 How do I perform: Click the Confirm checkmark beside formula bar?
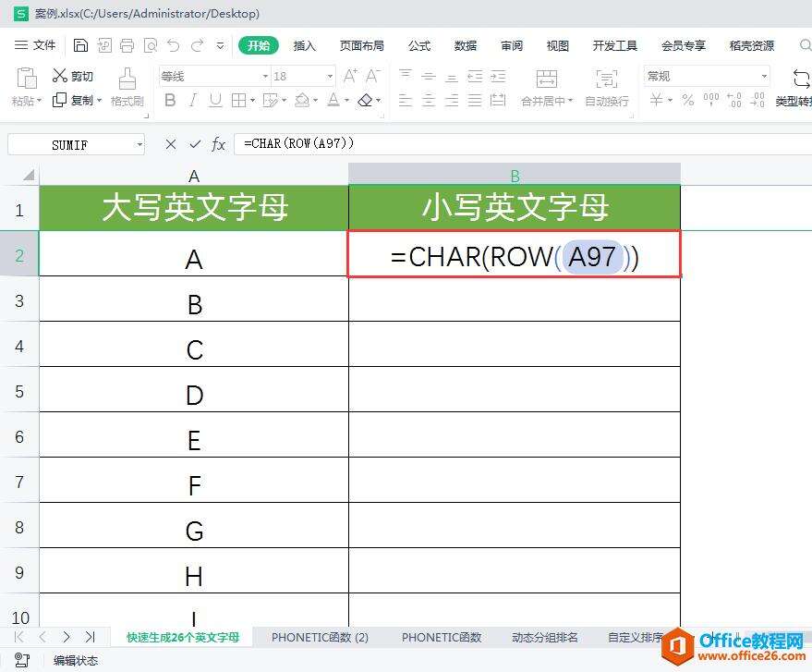pos(195,144)
